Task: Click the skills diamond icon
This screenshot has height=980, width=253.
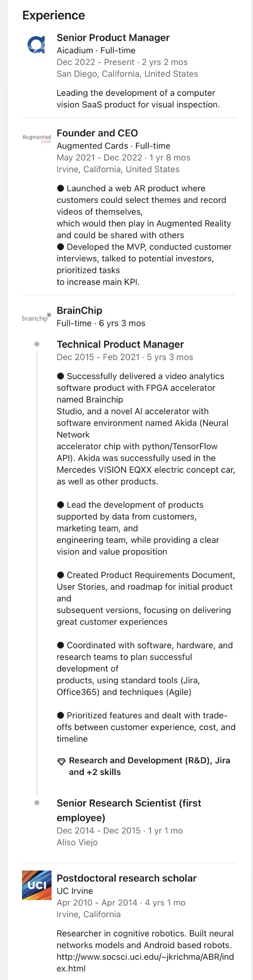Action: coord(61,761)
